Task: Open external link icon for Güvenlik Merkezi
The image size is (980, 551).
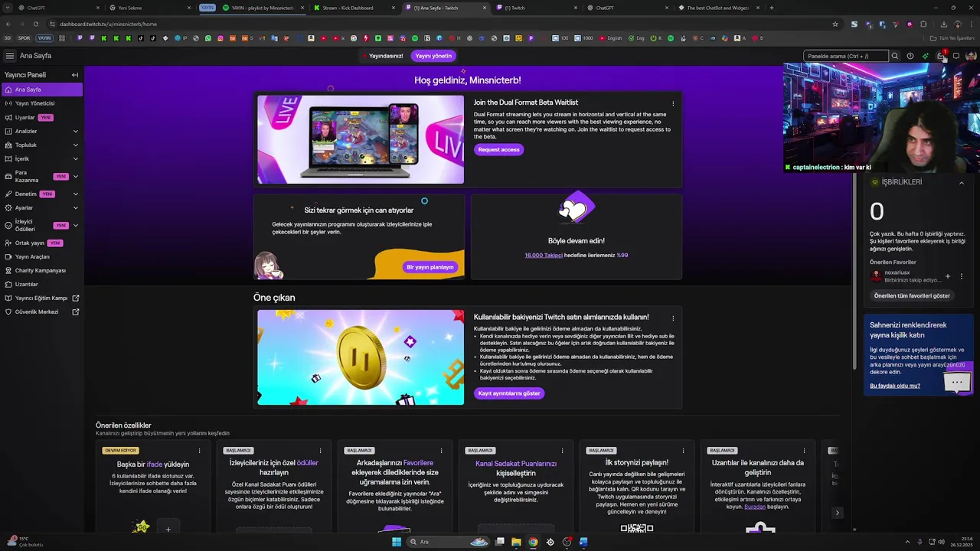Action: tap(76, 311)
